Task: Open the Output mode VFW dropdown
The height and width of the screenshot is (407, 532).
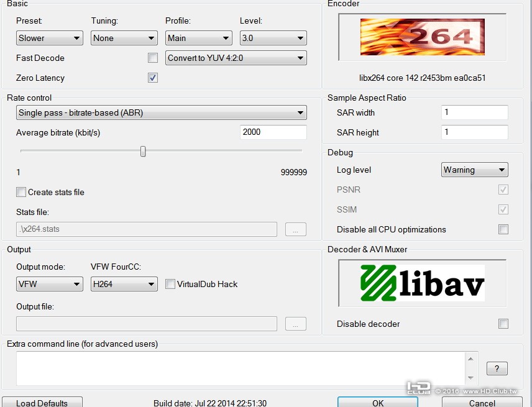Action: (50, 284)
